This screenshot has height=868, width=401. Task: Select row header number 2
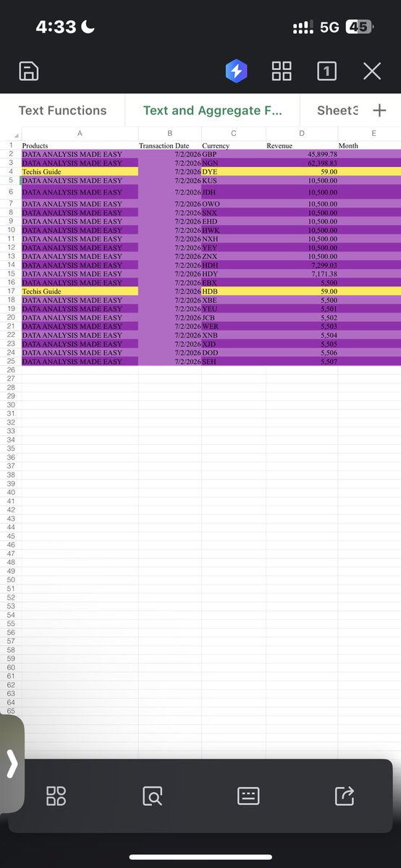[11, 154]
